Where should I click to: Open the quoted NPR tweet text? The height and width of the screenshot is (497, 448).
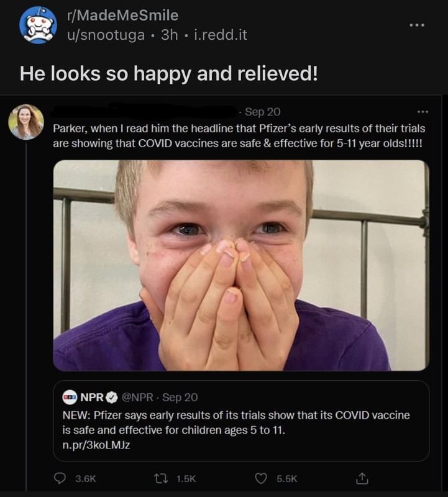pyautogui.click(x=236, y=422)
